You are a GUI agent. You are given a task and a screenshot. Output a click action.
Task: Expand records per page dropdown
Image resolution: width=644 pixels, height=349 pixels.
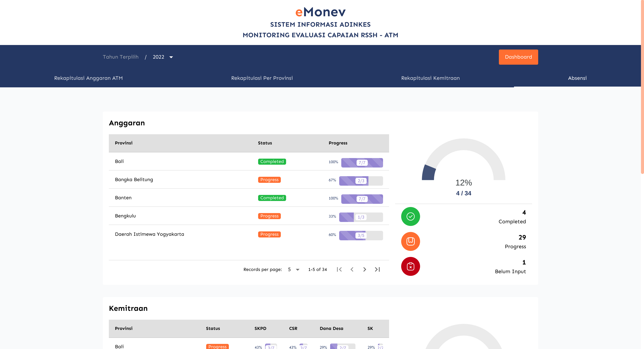tap(293, 269)
